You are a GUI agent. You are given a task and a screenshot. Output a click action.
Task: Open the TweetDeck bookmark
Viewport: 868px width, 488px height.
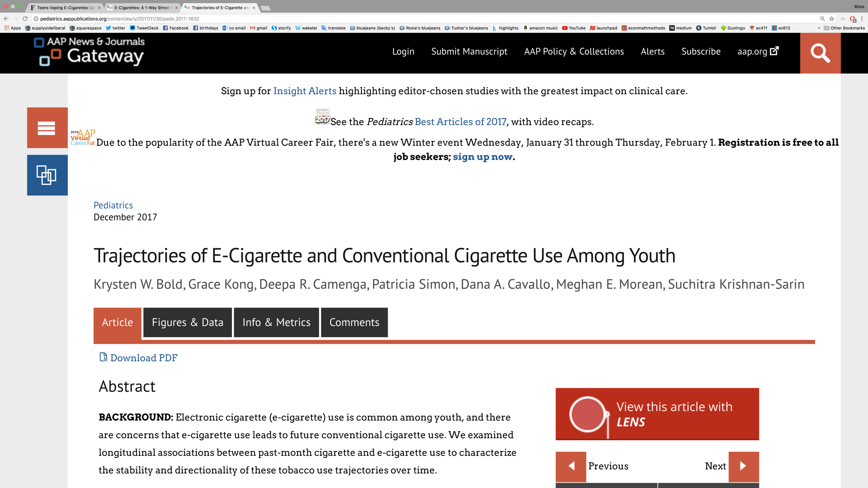144,28
